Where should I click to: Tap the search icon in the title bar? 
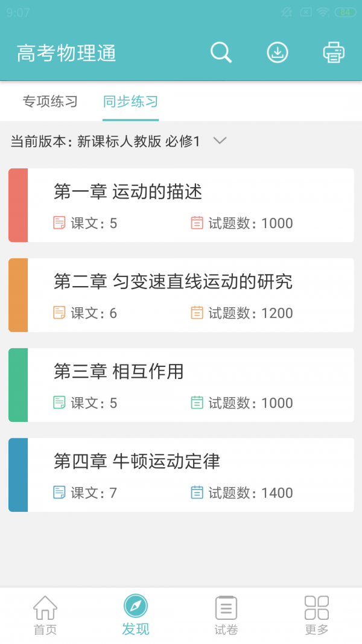[x=221, y=53]
